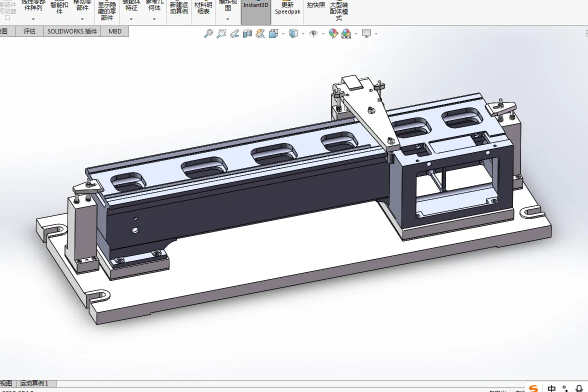Expand the 参考几何体 dropdown arrow
588x392 pixels.
pyautogui.click(x=154, y=19)
